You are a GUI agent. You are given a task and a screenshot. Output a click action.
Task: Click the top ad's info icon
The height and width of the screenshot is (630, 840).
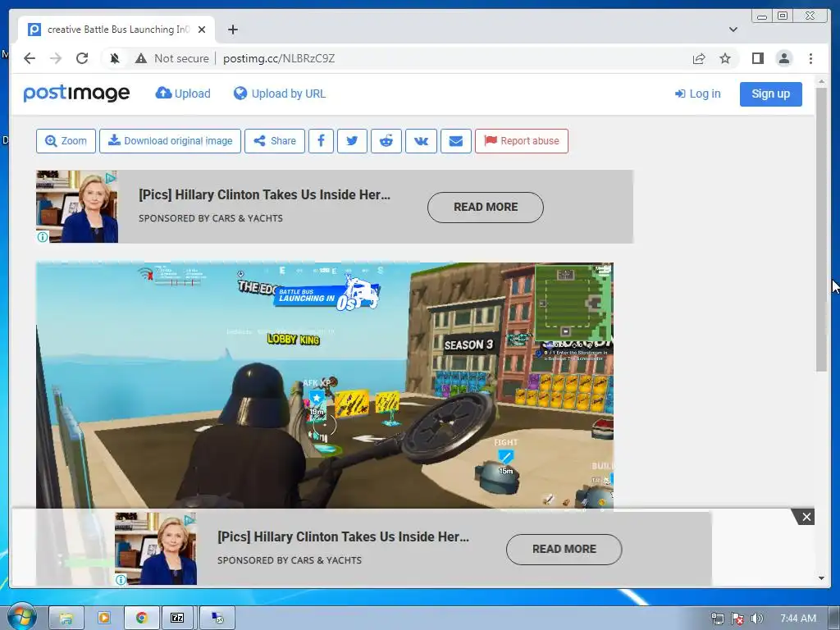(43, 237)
